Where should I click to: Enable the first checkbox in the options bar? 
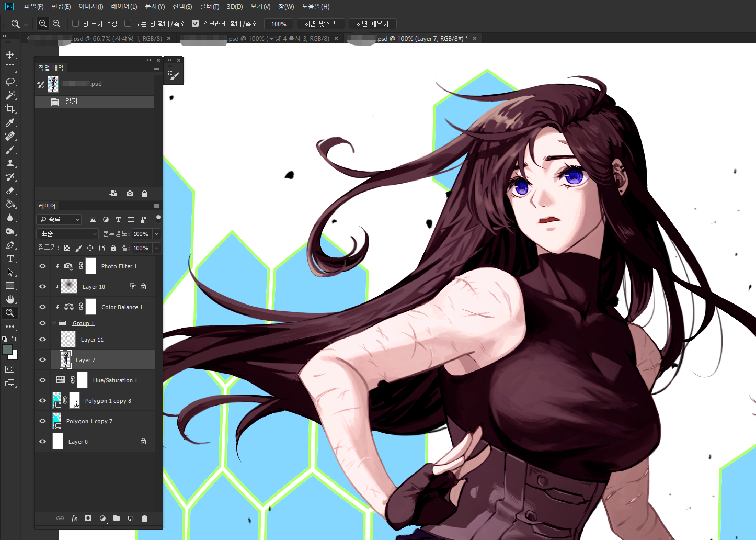click(x=76, y=24)
